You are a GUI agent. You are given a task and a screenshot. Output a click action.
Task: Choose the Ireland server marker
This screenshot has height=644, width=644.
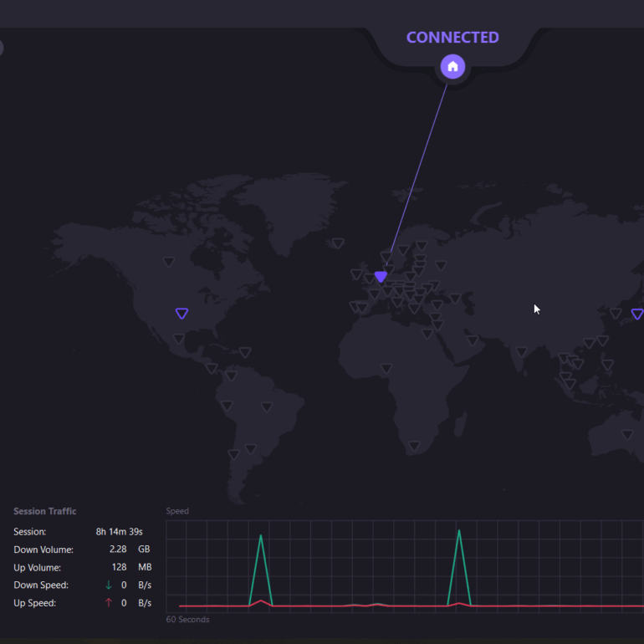click(356, 274)
